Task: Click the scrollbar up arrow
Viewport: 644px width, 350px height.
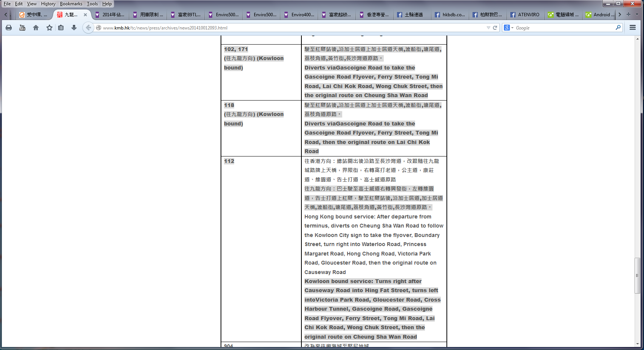Action: tap(637, 39)
